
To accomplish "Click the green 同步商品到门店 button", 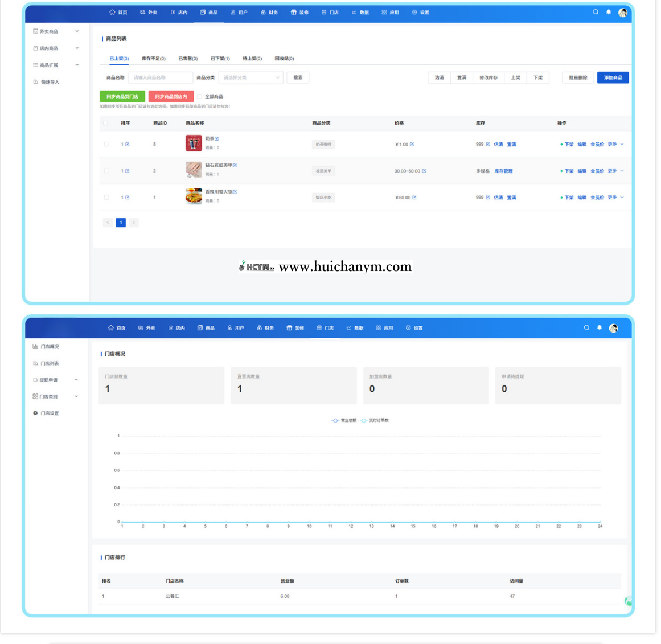I will [x=122, y=97].
